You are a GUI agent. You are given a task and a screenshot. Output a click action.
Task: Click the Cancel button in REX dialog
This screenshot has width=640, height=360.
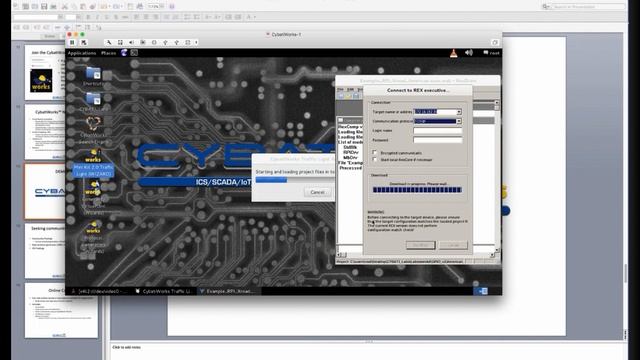click(x=453, y=245)
